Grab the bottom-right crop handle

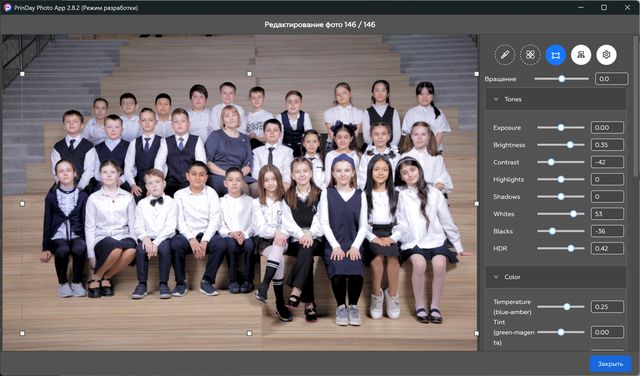[x=476, y=333]
